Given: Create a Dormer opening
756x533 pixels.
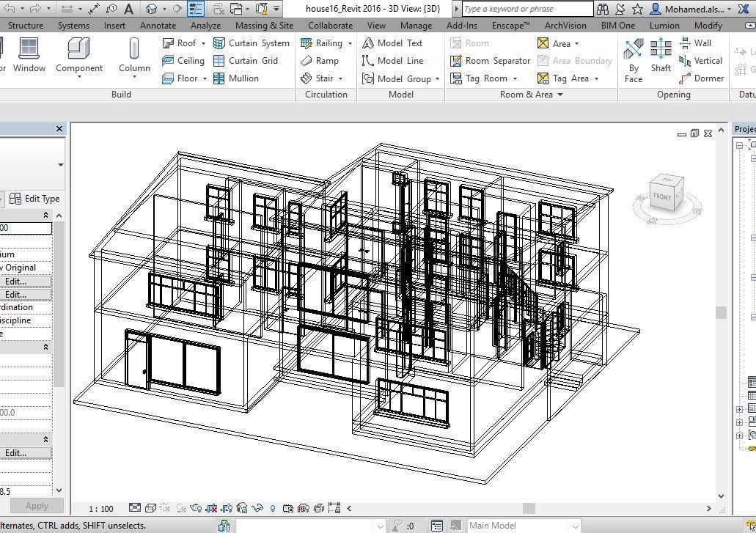Looking at the screenshot, I should point(702,78).
